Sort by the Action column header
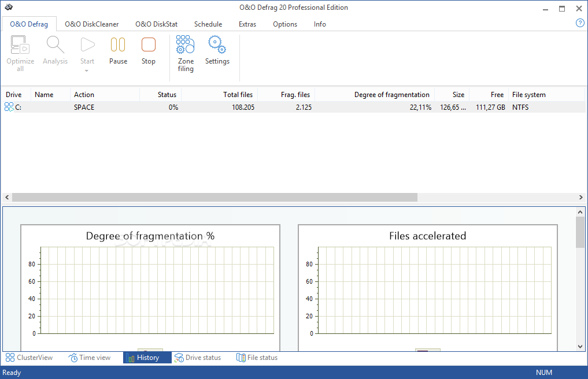The width and height of the screenshot is (588, 379). click(x=105, y=95)
